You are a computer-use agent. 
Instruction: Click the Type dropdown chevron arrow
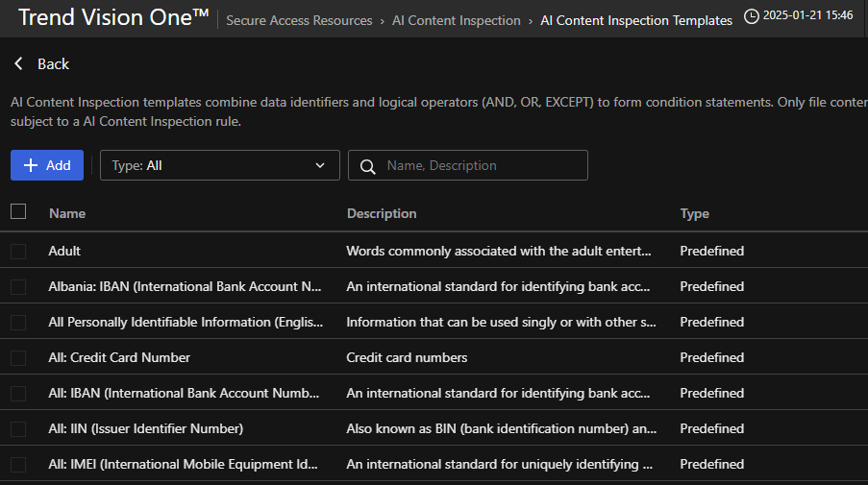point(320,165)
